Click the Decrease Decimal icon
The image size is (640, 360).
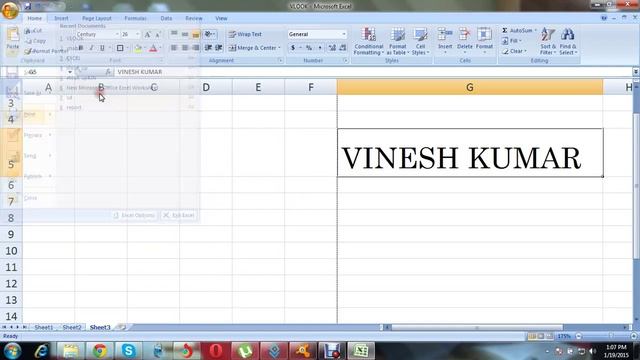coord(342,48)
